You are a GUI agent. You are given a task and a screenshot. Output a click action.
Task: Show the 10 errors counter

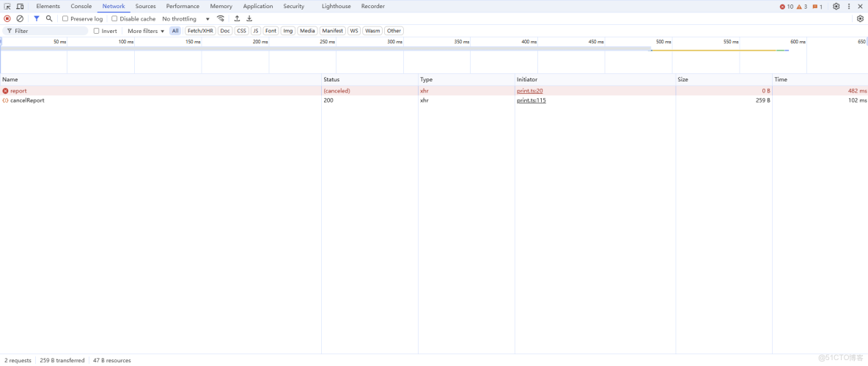tap(786, 7)
